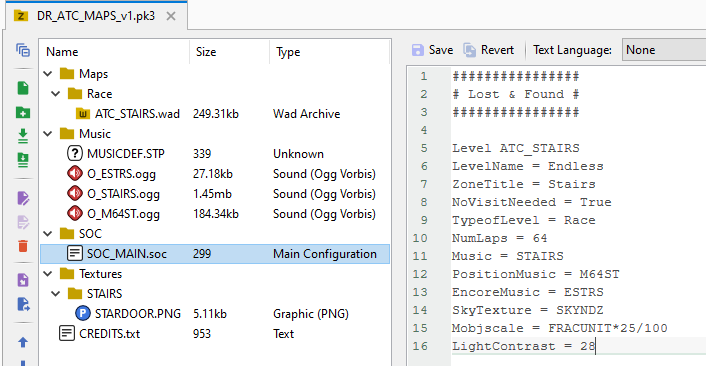Collapse the STAIRS subfolder

click(x=56, y=294)
